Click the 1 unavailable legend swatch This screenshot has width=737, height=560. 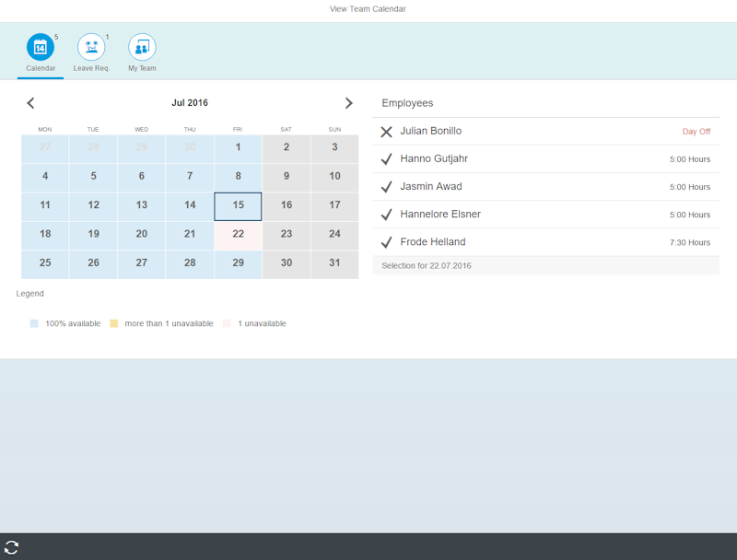coord(227,324)
